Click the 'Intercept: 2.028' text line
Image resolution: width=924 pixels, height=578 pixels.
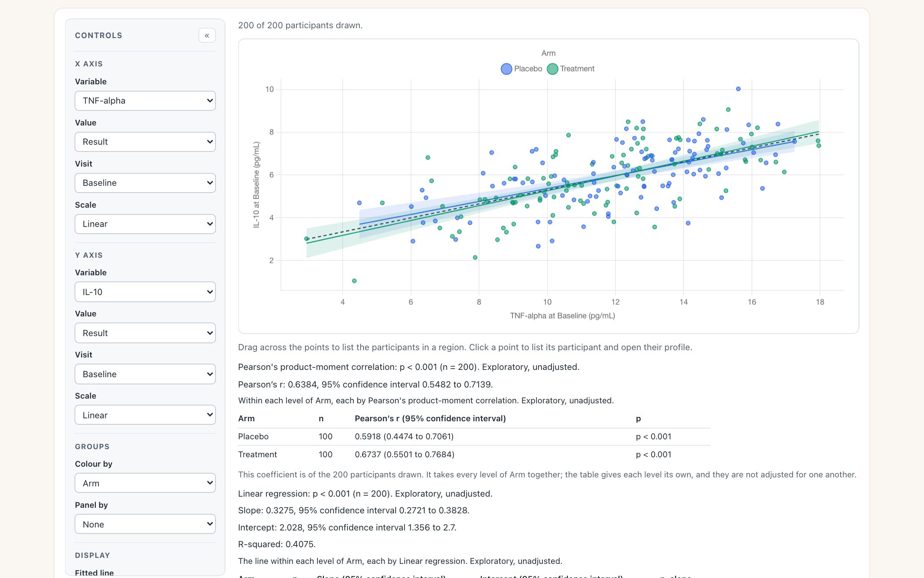click(347, 527)
